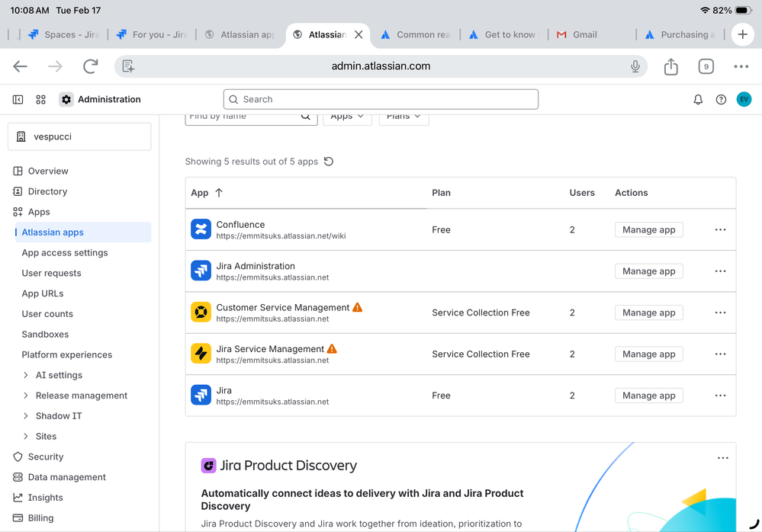Open the Confluence wiki URL link
Screen dimensions: 762x532
281,236
